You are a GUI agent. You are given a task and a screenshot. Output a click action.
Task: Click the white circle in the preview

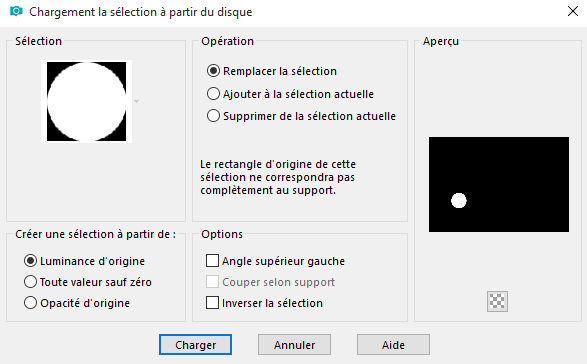pyautogui.click(x=459, y=200)
